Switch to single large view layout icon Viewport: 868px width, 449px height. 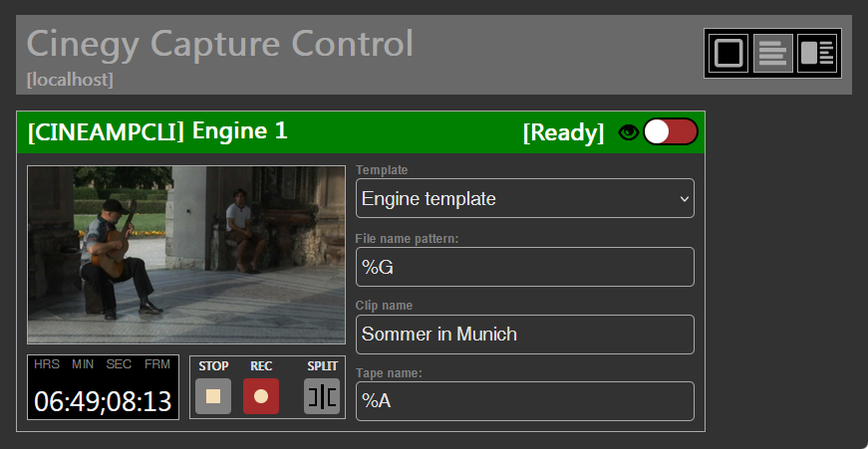tap(728, 53)
